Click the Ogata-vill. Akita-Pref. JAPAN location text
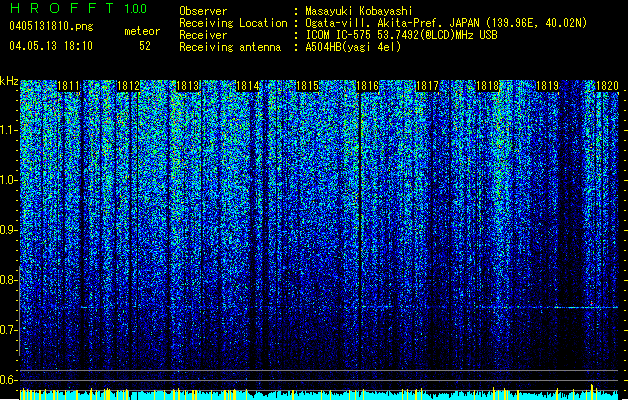The width and height of the screenshot is (629, 400). coord(446,23)
